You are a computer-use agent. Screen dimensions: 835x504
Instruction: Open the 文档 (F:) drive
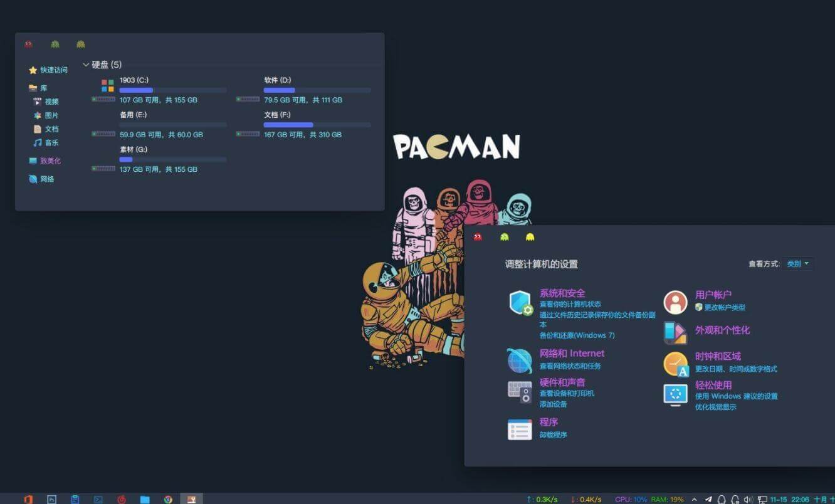pyautogui.click(x=276, y=115)
